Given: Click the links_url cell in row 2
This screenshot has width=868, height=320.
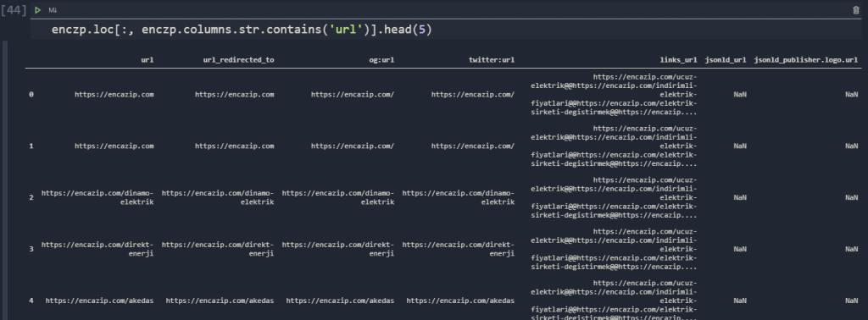Looking at the screenshot, I should (x=614, y=197).
